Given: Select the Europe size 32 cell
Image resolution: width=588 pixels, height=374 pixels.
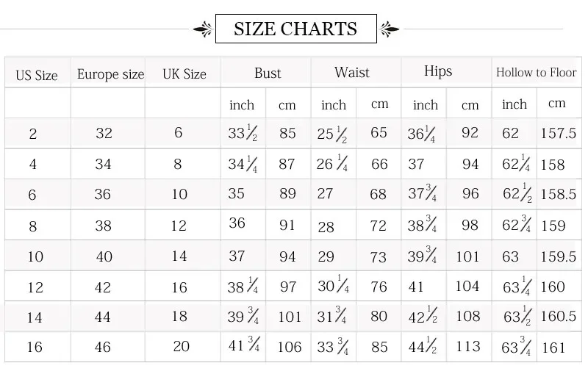Looking at the screenshot, I should pos(104,134).
